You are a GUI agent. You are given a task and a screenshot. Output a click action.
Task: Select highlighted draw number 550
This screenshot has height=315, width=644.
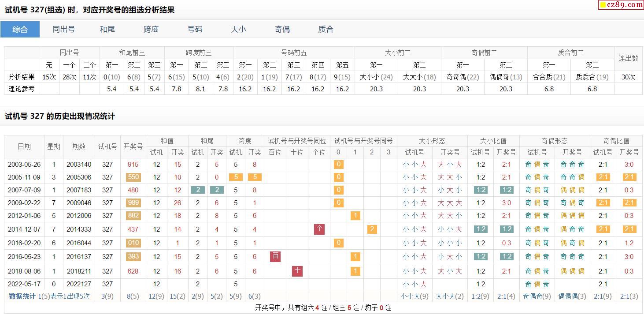click(x=133, y=177)
